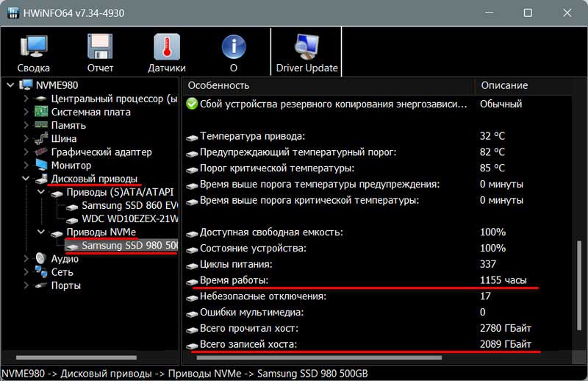Collapse the Дисковый приводы node
The image size is (588, 381).
point(26,179)
